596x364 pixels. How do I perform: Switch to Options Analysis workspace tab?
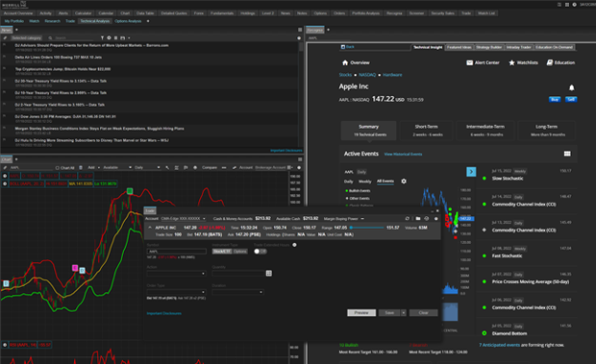tap(128, 21)
